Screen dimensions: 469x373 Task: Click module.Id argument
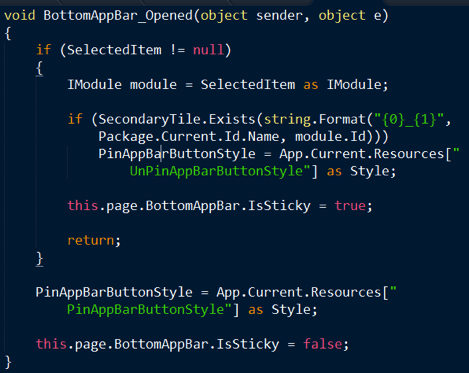click(330, 137)
